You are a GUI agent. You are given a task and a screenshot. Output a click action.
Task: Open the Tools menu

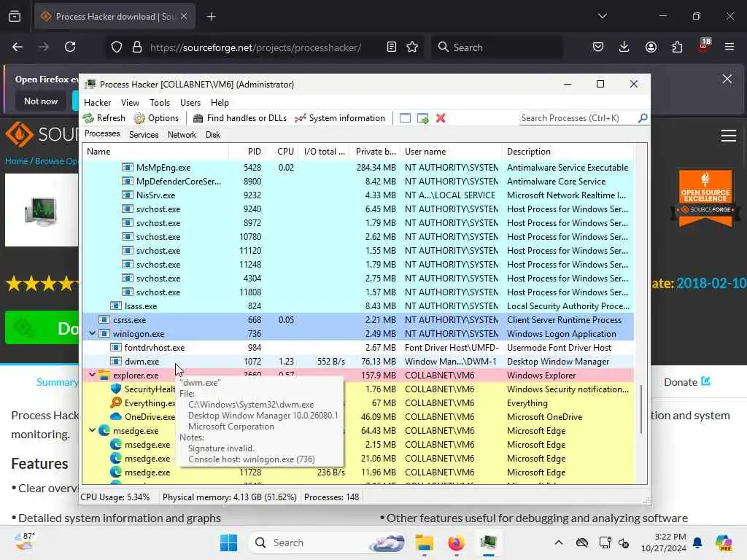(160, 102)
